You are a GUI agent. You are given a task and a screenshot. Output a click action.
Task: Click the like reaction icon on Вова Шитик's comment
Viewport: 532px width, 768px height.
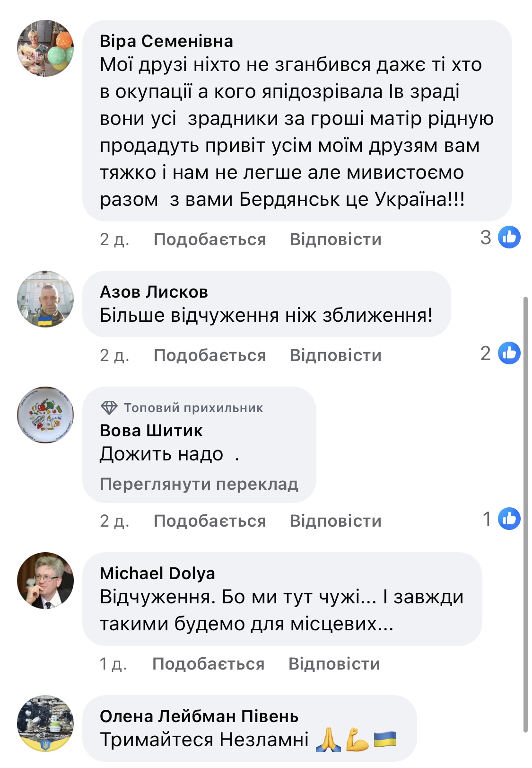point(509,519)
